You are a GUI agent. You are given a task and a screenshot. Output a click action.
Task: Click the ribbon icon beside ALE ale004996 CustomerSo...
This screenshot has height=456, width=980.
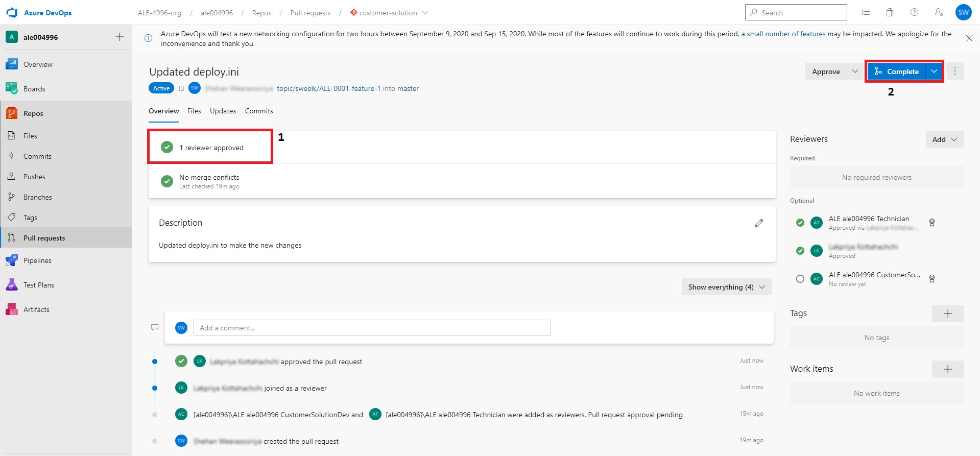coord(932,279)
